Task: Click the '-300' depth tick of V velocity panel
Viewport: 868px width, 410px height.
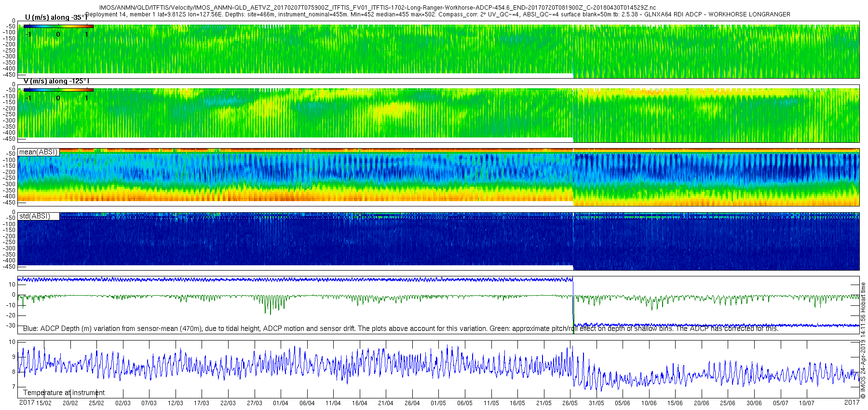Action: (x=9, y=120)
